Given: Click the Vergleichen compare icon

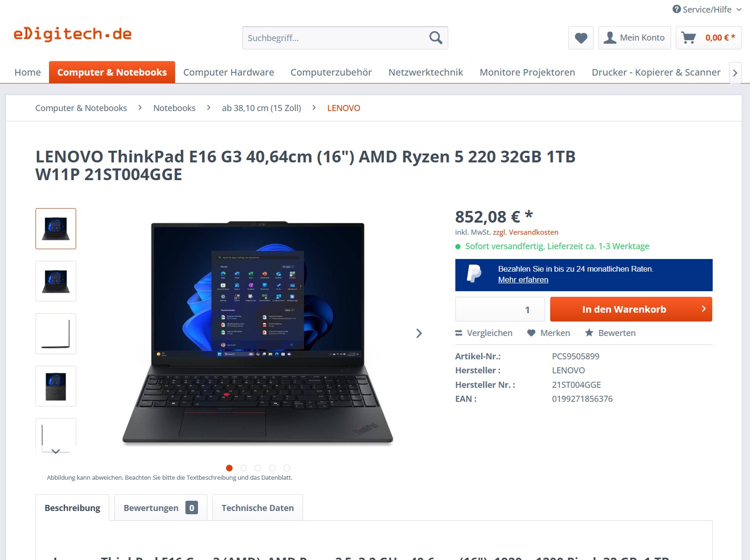Looking at the screenshot, I should [x=459, y=333].
